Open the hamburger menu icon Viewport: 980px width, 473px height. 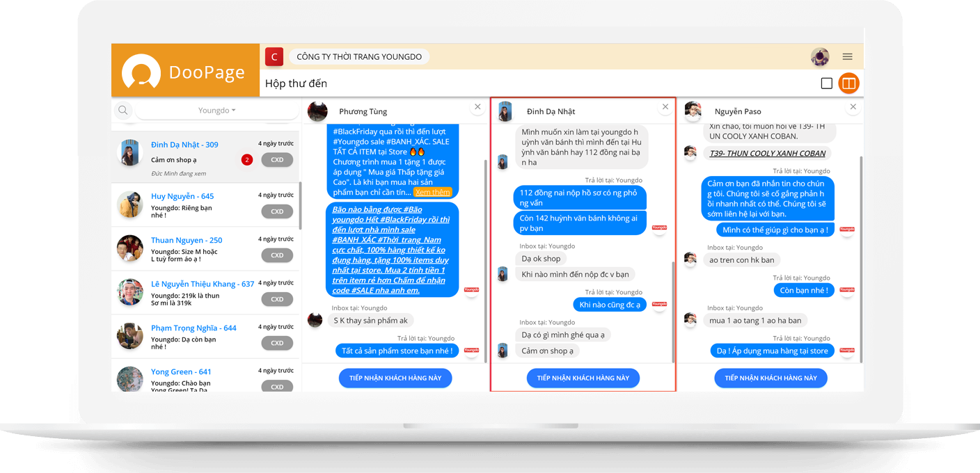pos(847,56)
